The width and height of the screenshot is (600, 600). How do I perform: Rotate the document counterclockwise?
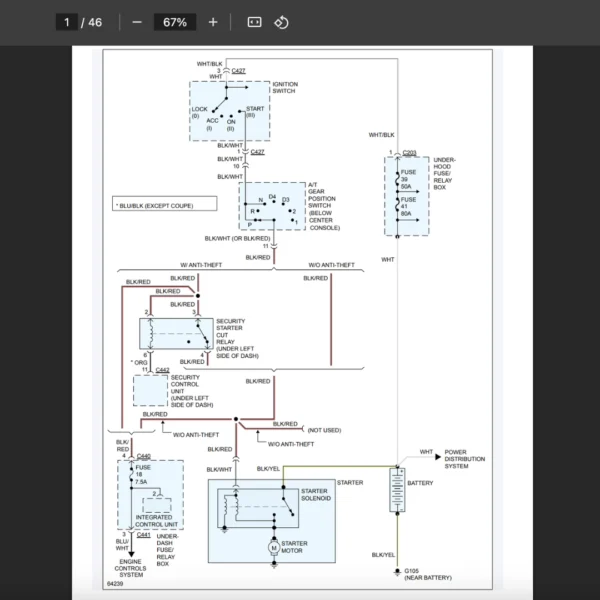[282, 22]
